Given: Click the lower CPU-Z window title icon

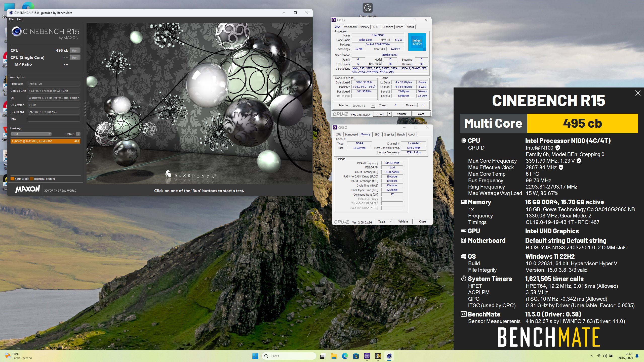Looking at the screenshot, I should coord(335,127).
